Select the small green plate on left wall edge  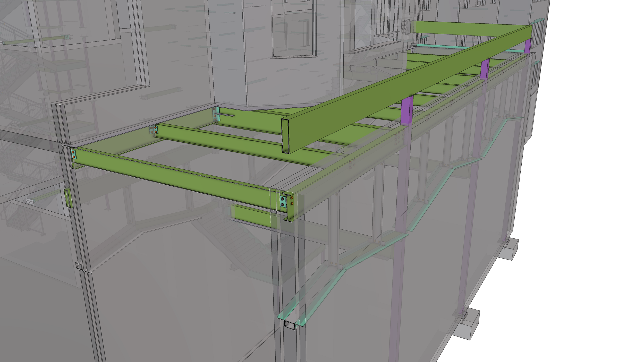point(68,198)
